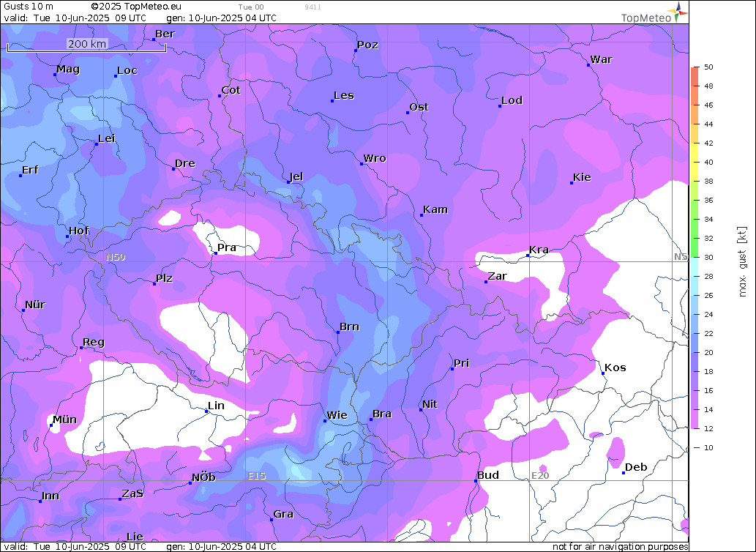Select the Kos city label
This screenshot has height=552, width=756.
[x=615, y=368]
